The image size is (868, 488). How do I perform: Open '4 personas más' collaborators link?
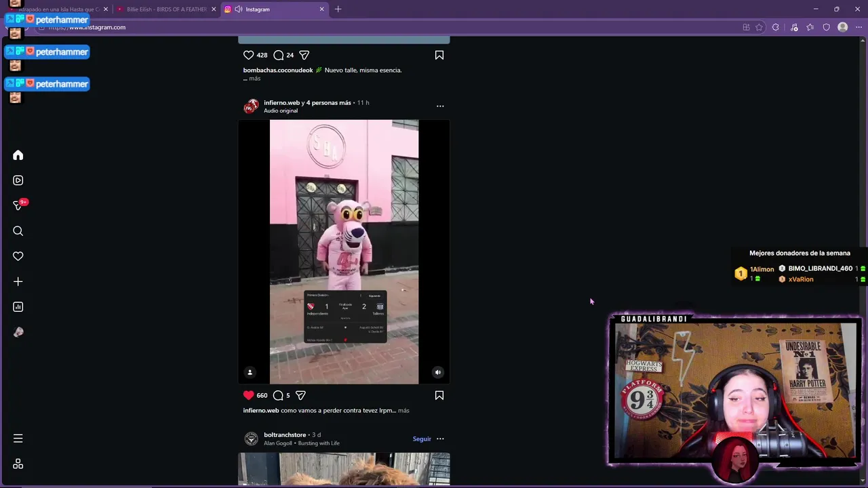pyautogui.click(x=329, y=102)
